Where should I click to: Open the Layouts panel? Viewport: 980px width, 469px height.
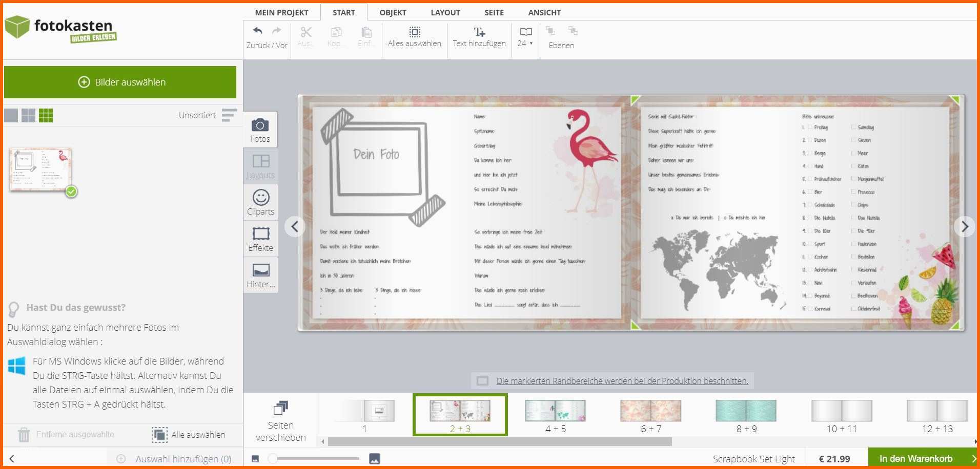[x=260, y=166]
